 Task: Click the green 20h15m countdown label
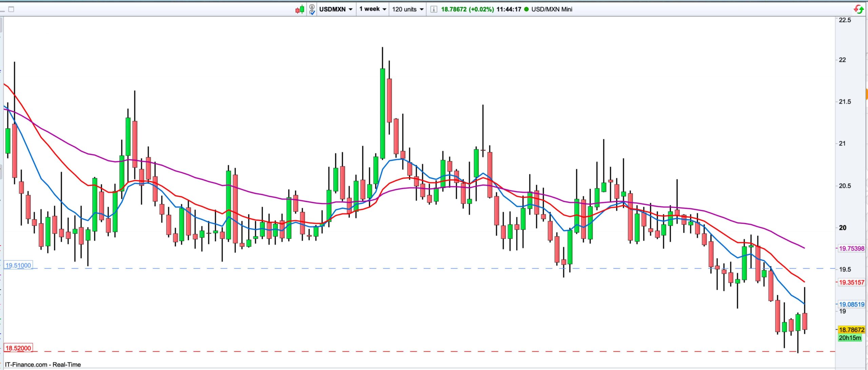point(850,338)
